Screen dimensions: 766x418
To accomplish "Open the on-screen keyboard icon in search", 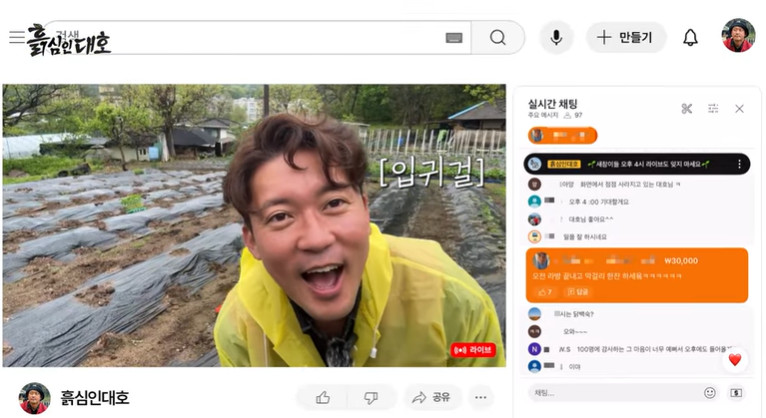I will coord(454,38).
